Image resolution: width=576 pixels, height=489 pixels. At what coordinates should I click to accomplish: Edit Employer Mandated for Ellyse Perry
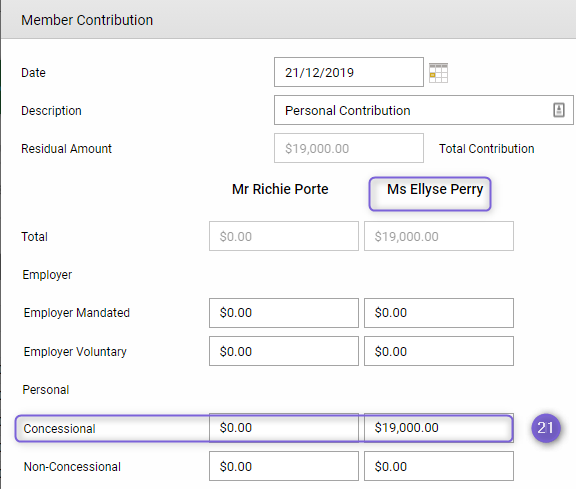tap(439, 313)
